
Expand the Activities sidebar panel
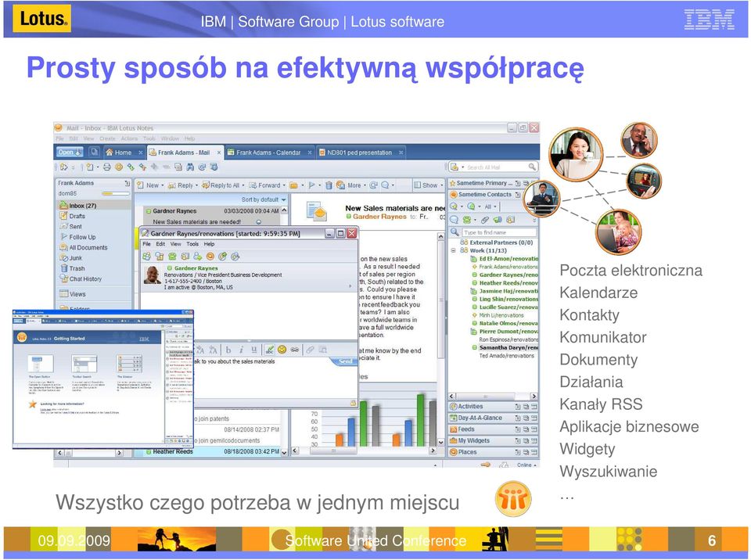click(x=493, y=406)
